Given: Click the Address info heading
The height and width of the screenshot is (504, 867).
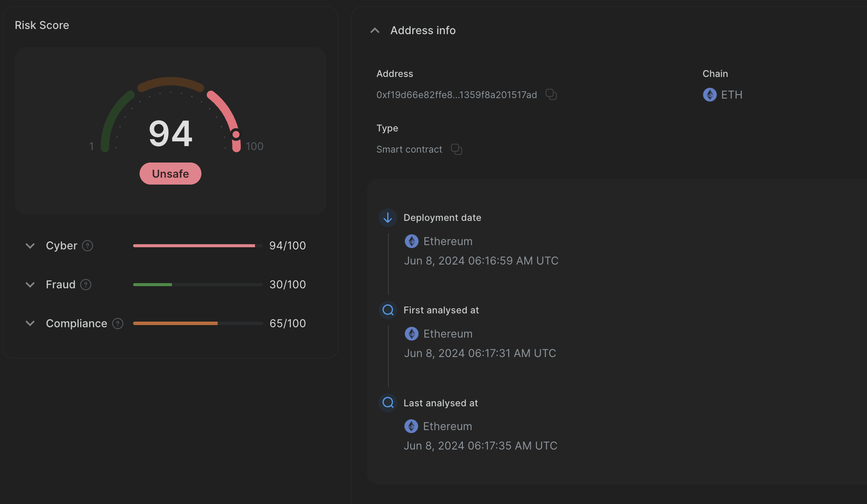Looking at the screenshot, I should tap(423, 30).
